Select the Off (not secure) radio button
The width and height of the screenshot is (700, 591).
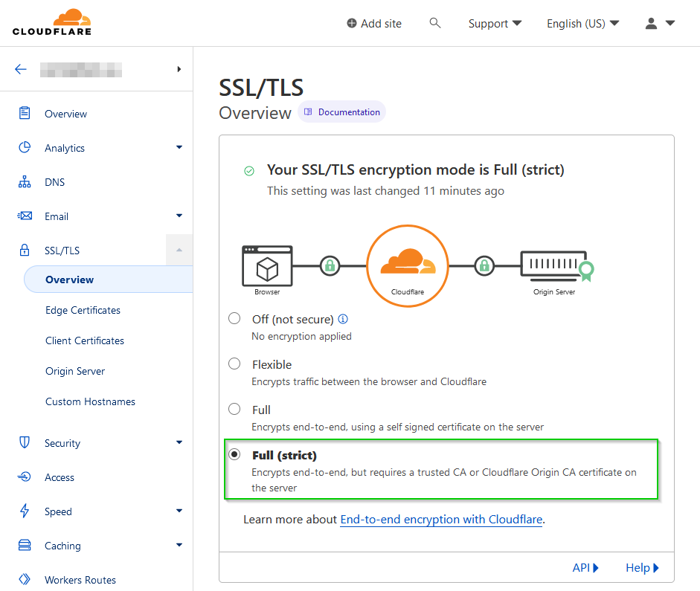(x=234, y=319)
